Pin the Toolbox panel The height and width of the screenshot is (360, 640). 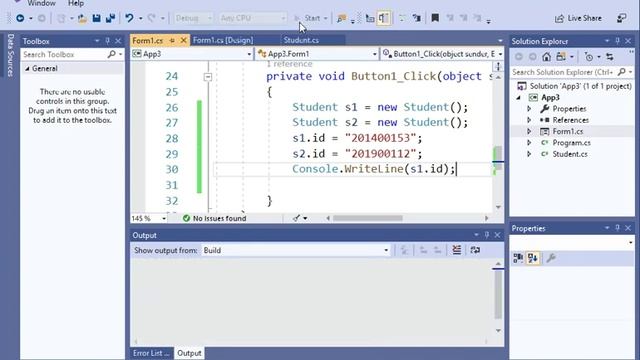point(107,41)
